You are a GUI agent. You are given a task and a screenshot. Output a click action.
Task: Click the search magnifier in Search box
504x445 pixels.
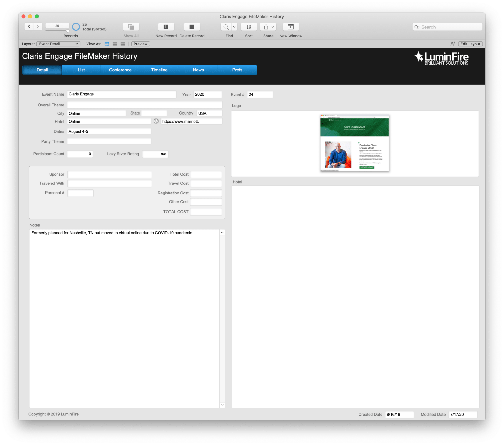[x=417, y=27]
